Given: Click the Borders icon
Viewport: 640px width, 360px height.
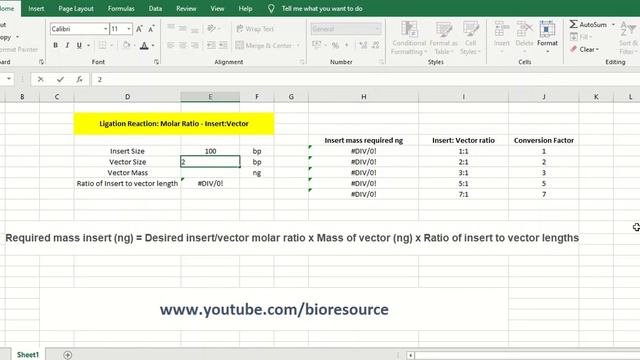Looking at the screenshot, I should [102, 45].
